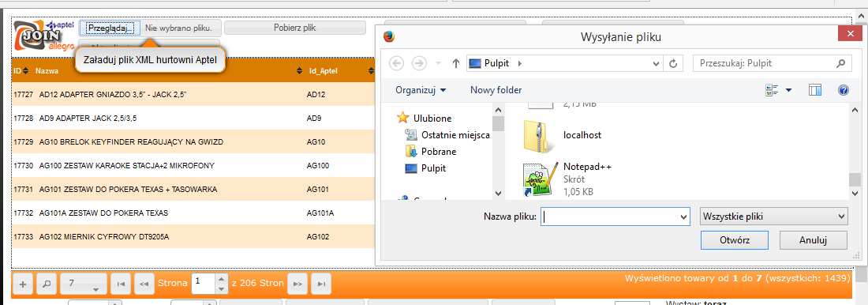Open the rows-per-page dropdown showing 7

83,284
